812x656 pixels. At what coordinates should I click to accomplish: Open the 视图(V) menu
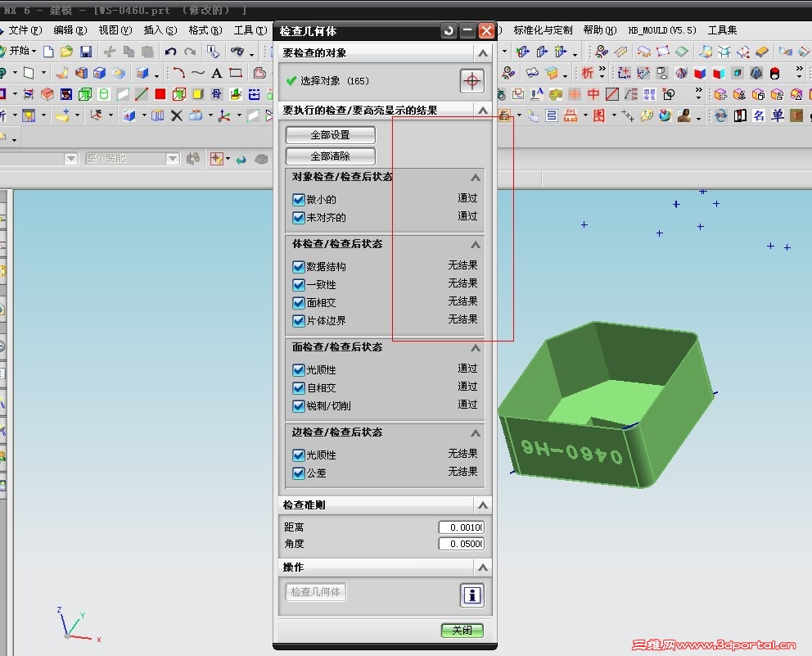[115, 30]
